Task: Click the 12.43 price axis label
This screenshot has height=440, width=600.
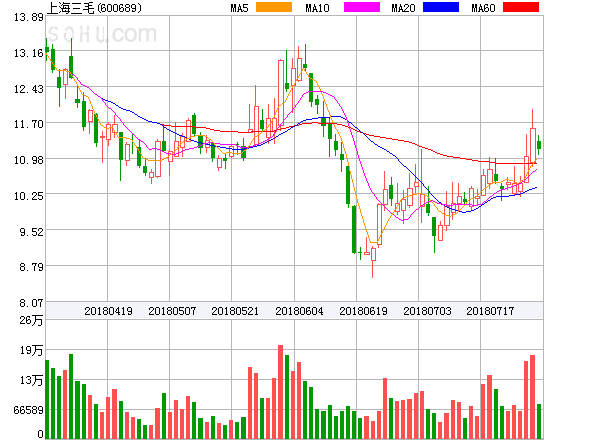Action: (x=29, y=89)
